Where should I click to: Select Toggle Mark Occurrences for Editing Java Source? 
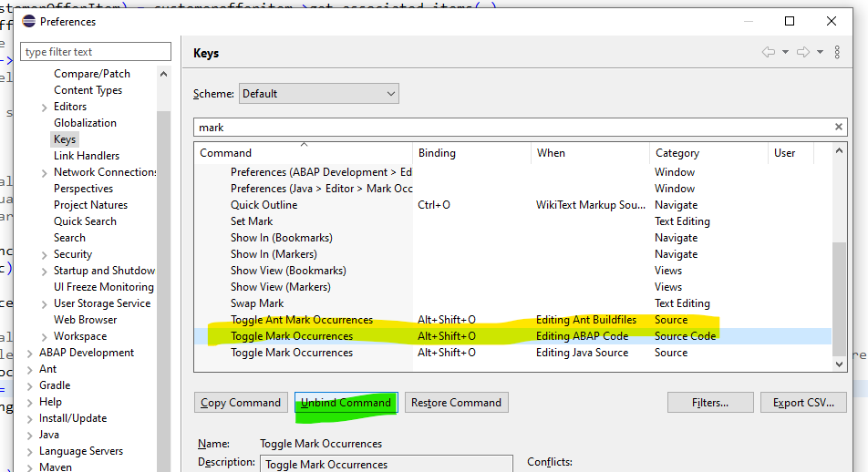tap(512, 353)
